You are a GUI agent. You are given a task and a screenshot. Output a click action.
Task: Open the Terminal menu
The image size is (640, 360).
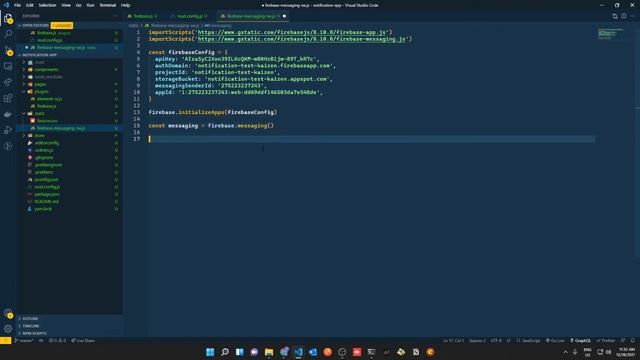tap(108, 5)
